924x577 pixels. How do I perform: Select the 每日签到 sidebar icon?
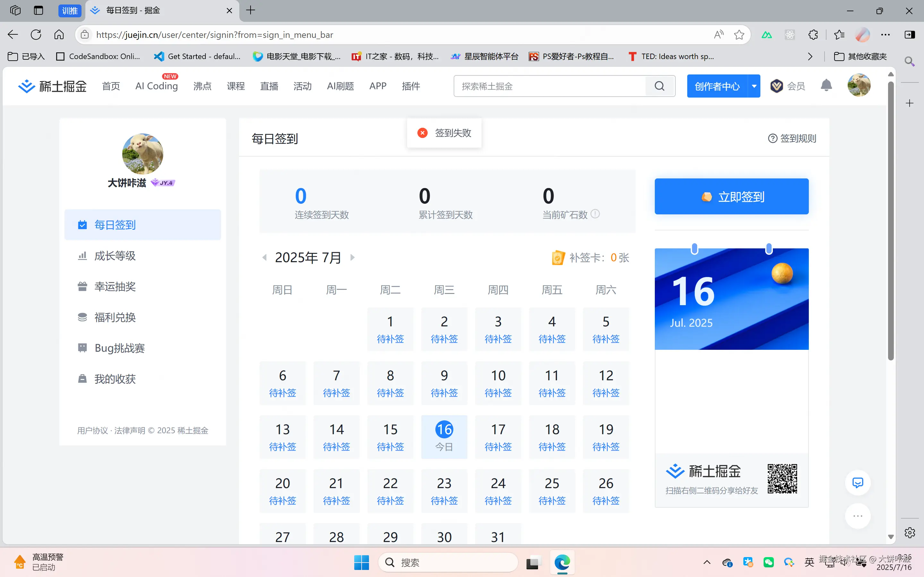tap(82, 225)
